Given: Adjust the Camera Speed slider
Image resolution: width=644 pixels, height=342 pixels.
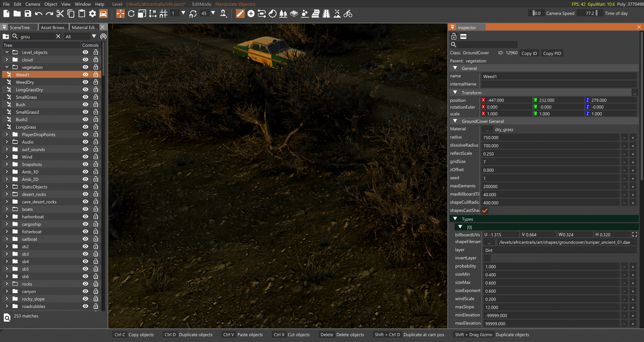Looking at the screenshot, I should [x=536, y=13].
